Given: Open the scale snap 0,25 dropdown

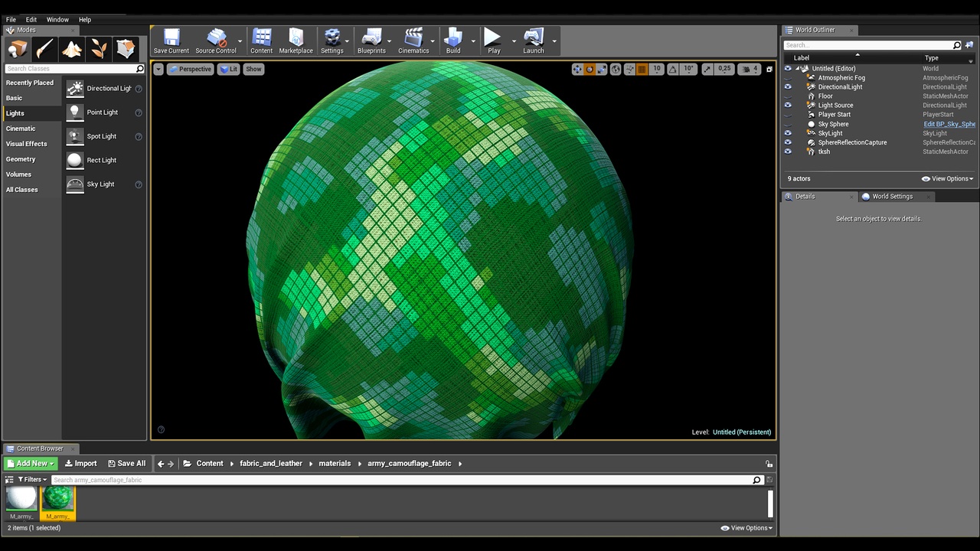Looking at the screenshot, I should click(724, 70).
